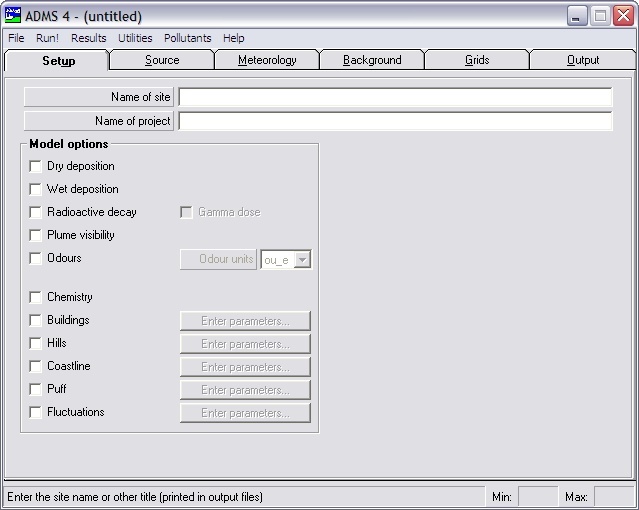The height and width of the screenshot is (510, 639).
Task: Tick the Hills checkbox
Action: pos(35,343)
